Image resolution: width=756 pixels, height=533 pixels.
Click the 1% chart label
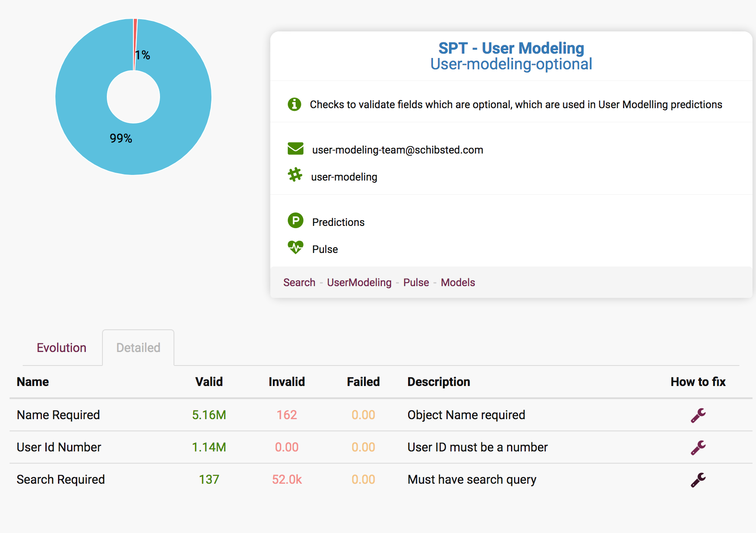tap(143, 55)
